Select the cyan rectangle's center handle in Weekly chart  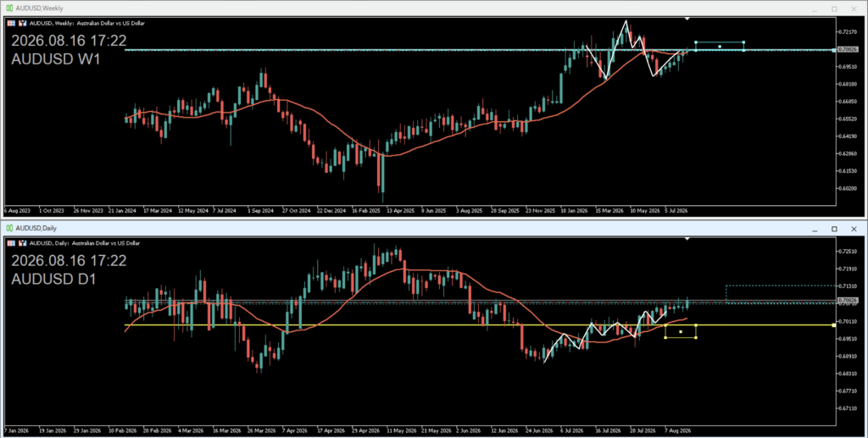point(720,47)
